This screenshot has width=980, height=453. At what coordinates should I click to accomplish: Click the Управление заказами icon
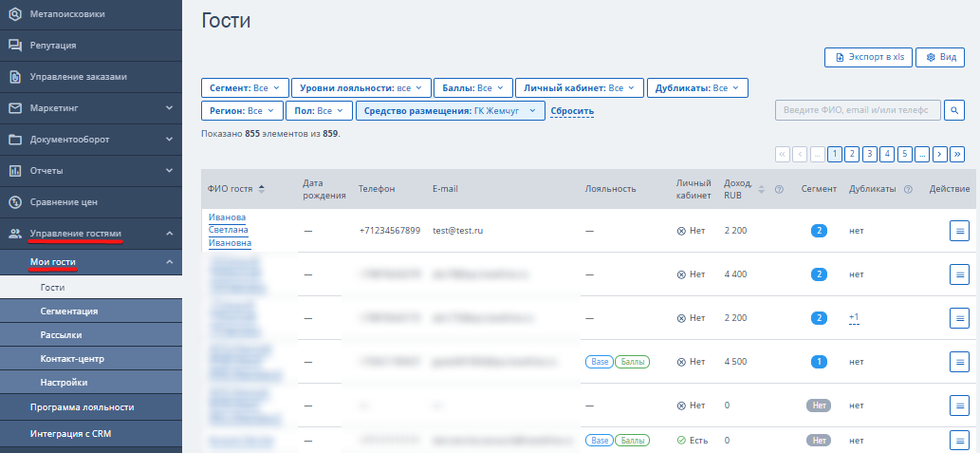15,76
